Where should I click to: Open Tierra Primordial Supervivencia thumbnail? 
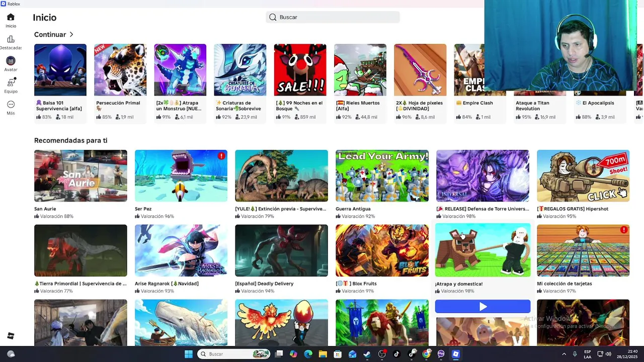tap(80, 250)
